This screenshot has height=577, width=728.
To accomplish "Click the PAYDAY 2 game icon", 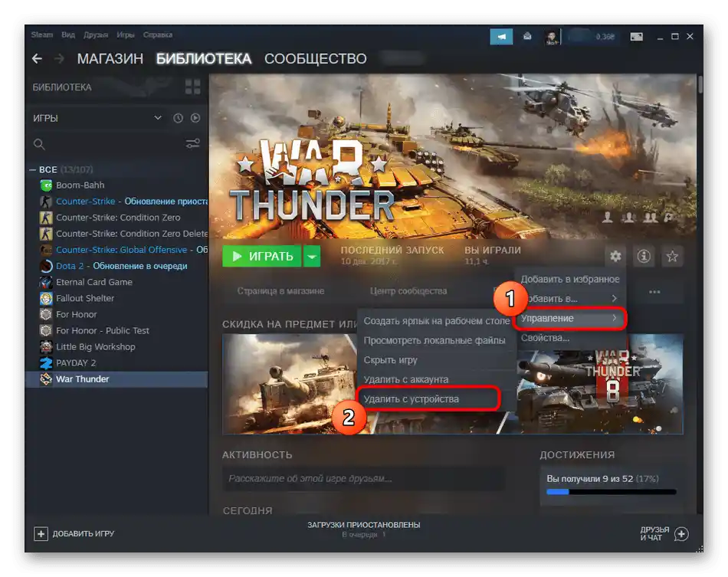I will (x=46, y=363).
